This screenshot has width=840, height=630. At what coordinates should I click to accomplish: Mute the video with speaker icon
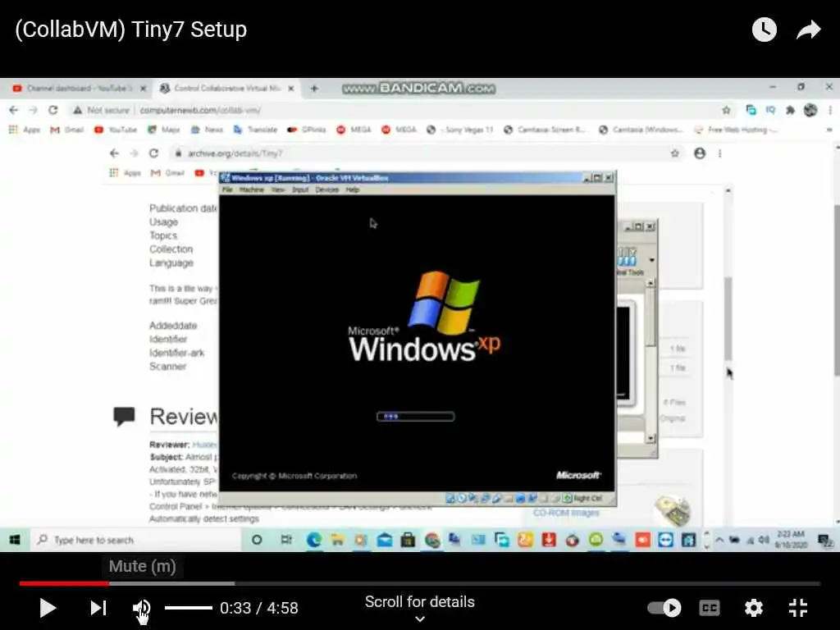(141, 609)
